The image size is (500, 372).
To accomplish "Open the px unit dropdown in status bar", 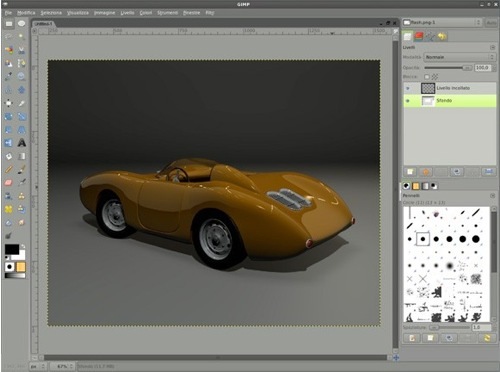I will point(38,366).
